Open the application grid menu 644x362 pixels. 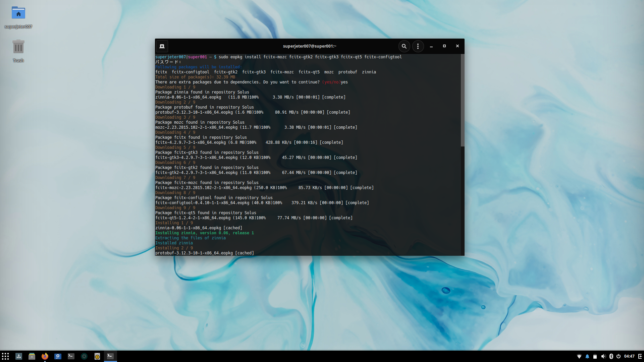point(5,356)
